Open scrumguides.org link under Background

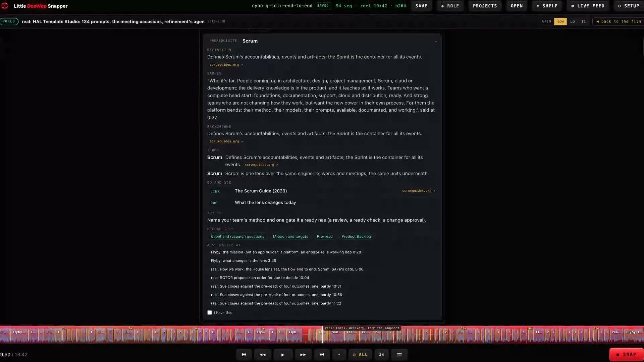(226, 141)
